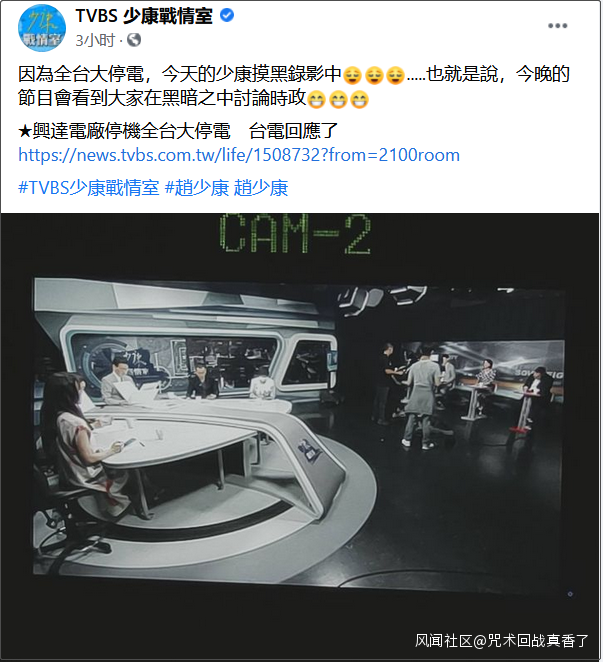
Task: Open the studio photo attachment
Action: 300,435
